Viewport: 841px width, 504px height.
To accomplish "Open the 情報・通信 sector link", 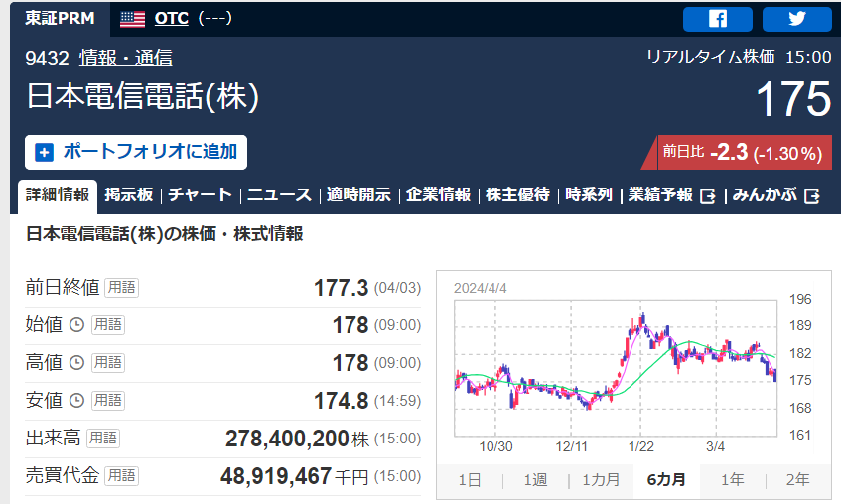I will [126, 58].
